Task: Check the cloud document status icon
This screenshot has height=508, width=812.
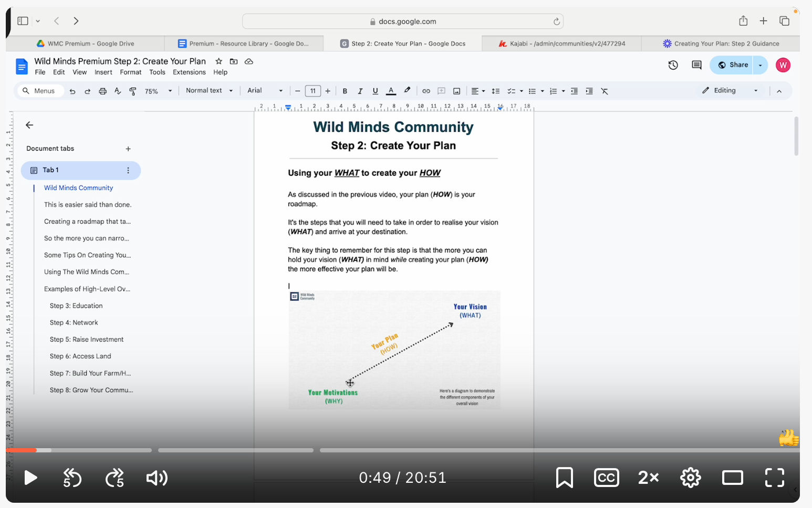Action: 249,61
